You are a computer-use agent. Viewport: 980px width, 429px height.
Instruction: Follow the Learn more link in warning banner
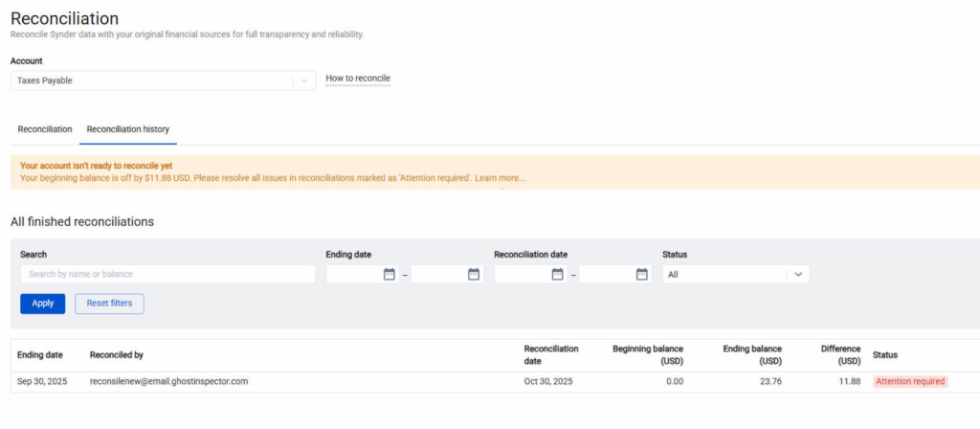pos(500,178)
